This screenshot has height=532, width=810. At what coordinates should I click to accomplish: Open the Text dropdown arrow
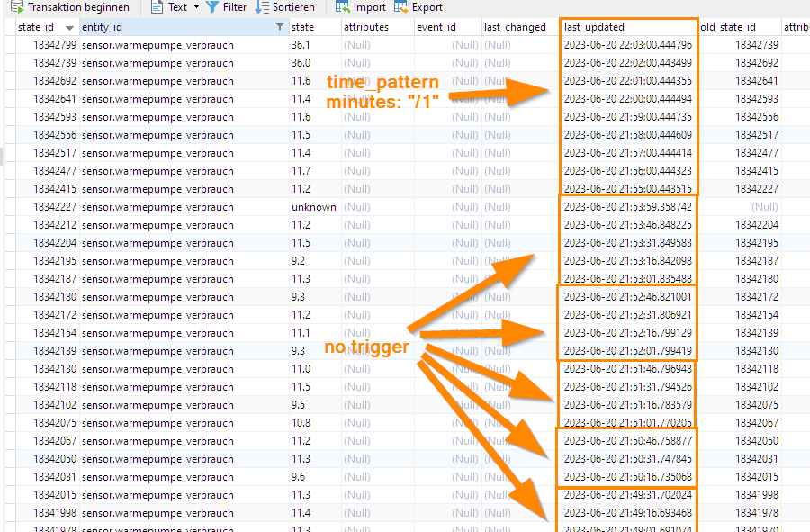(196, 7)
